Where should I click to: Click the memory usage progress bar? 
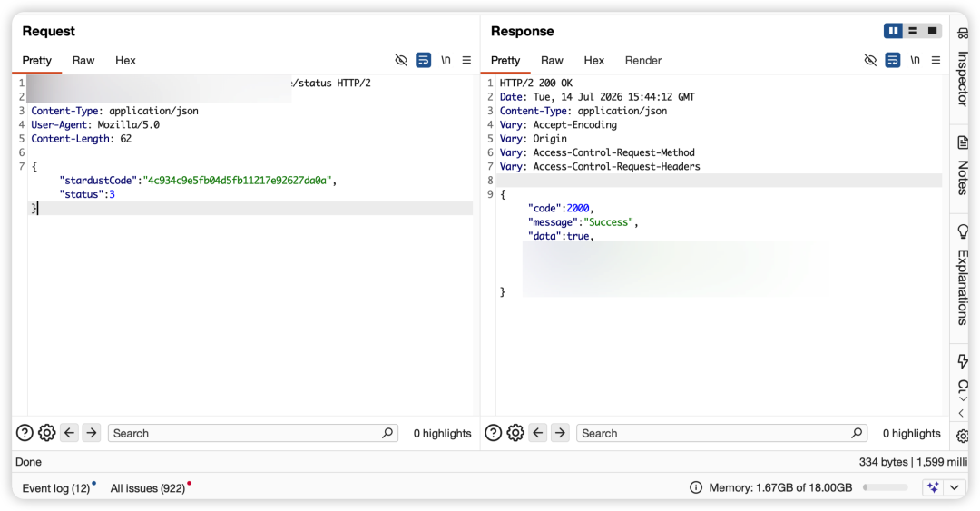coord(885,487)
